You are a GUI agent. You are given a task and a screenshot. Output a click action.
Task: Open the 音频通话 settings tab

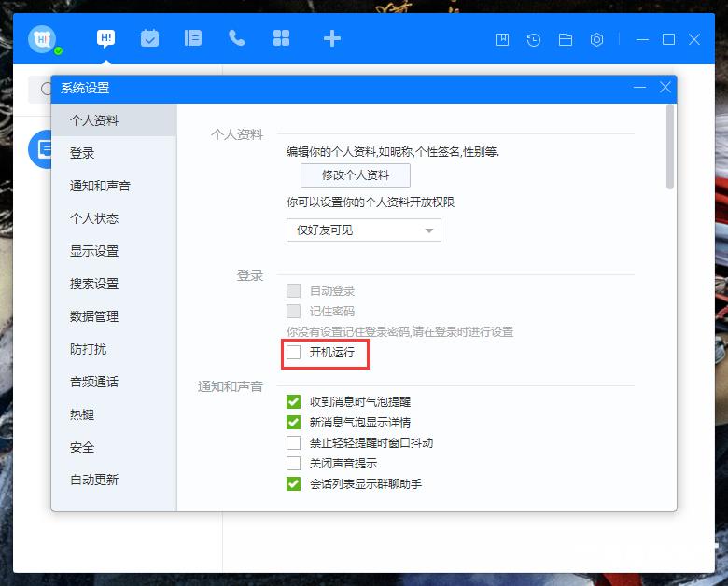pyautogui.click(x=114, y=382)
